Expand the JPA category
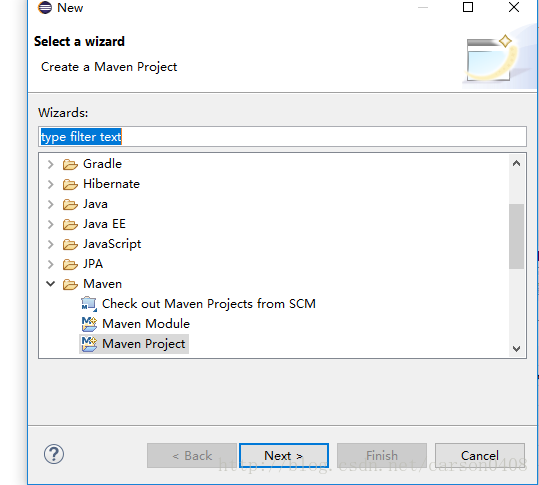The width and height of the screenshot is (539, 485). coord(51,264)
